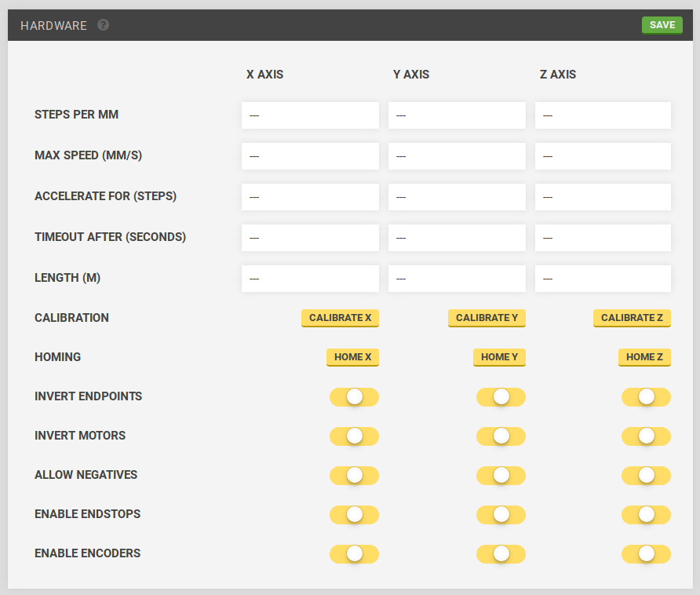
Task: Toggle Enable Endstops for X axis
Action: (x=354, y=515)
